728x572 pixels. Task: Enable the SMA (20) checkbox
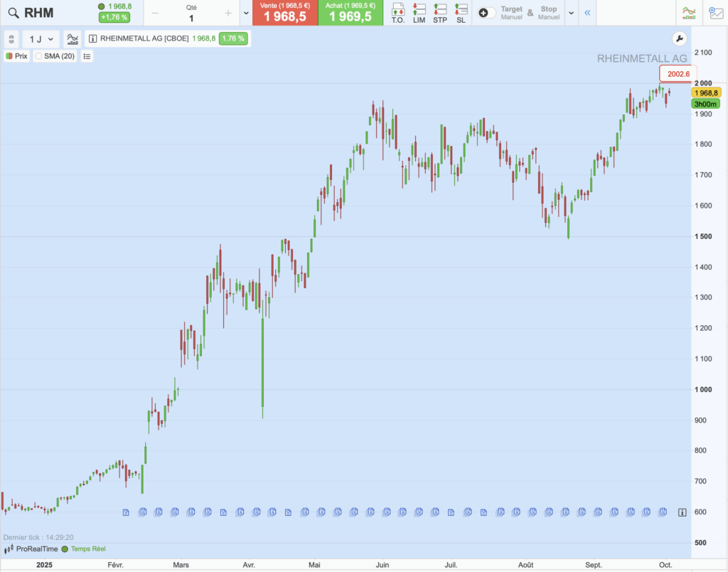pos(39,56)
